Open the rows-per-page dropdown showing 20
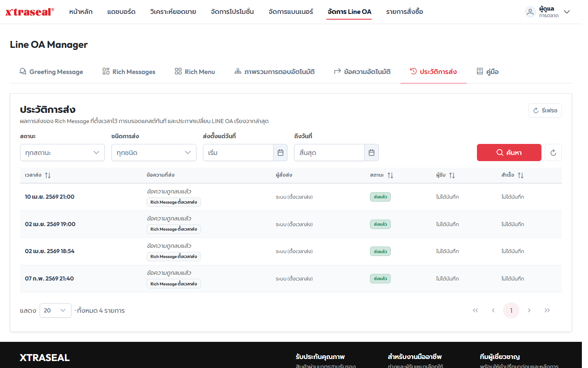 [56, 310]
